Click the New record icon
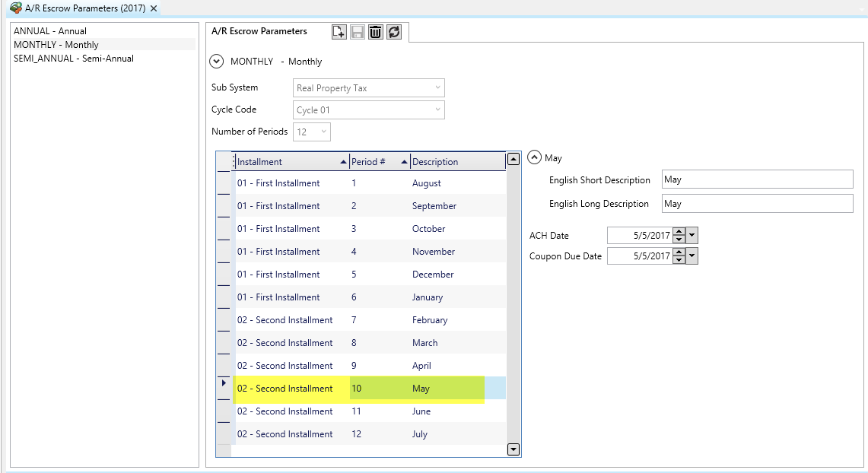 click(x=339, y=32)
